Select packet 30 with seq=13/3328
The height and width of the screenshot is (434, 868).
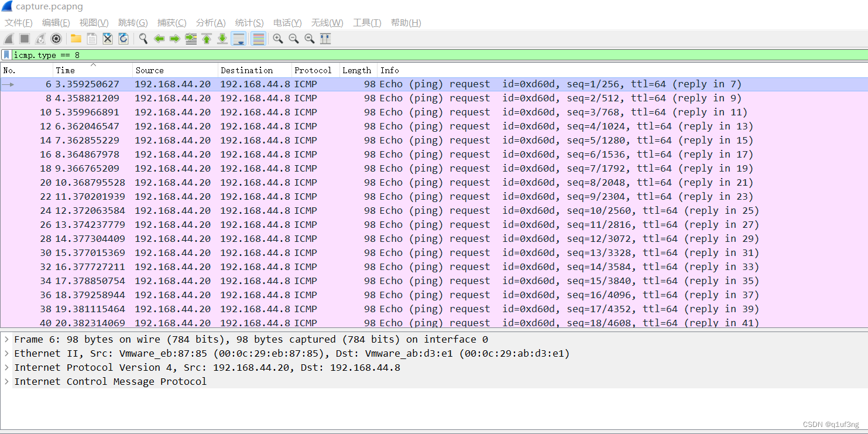(434, 253)
